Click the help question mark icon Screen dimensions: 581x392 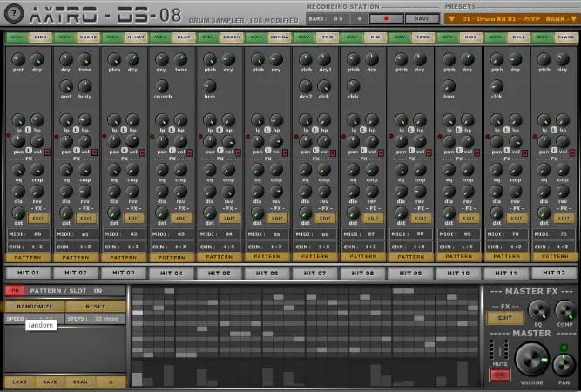tap(14, 12)
